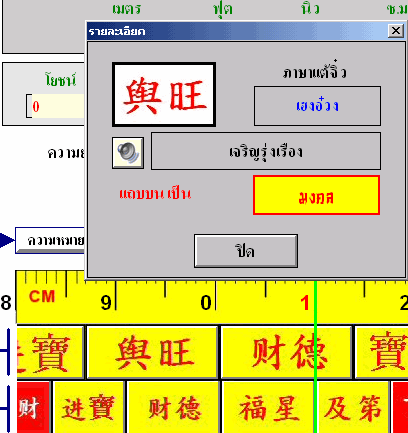Click the yellow มงคล result box

(x=316, y=195)
